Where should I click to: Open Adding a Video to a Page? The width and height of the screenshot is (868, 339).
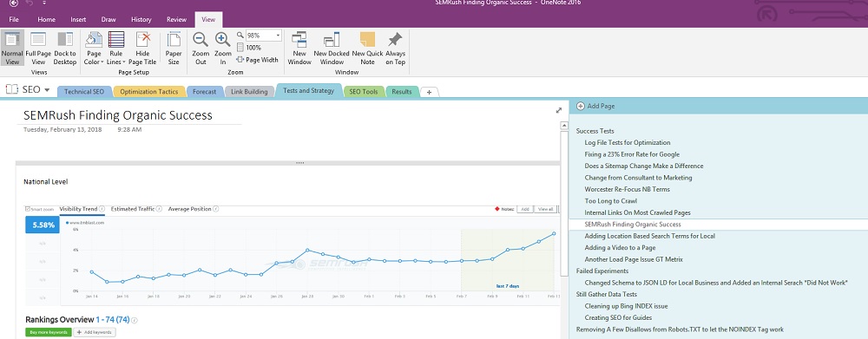pos(620,248)
